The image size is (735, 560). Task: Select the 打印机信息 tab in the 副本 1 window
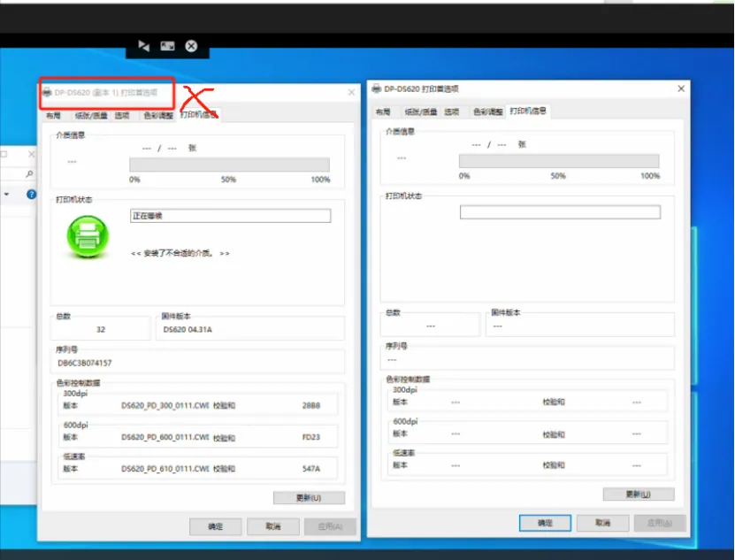click(199, 114)
